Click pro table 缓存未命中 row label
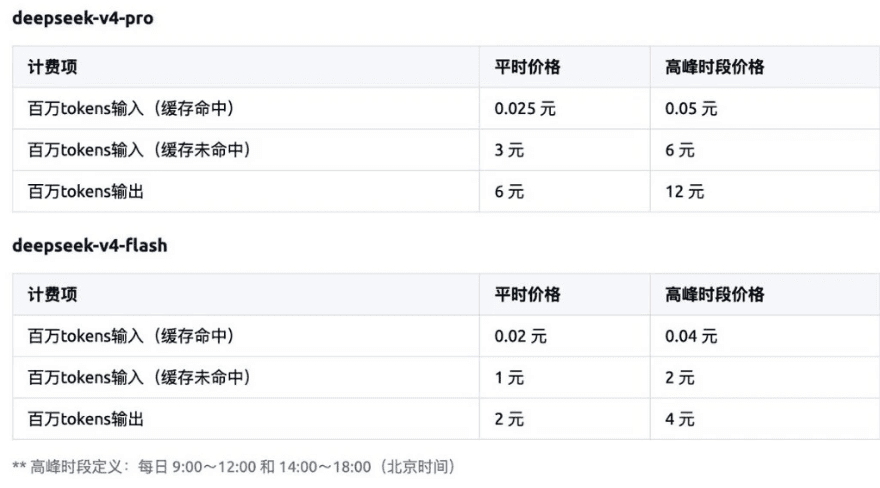The height and width of the screenshot is (488, 880). (139, 150)
